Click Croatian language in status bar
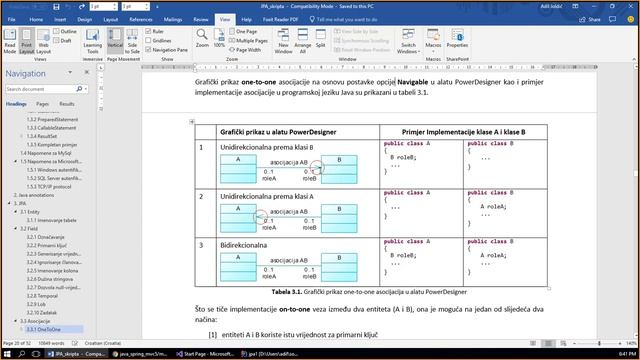 (102, 343)
